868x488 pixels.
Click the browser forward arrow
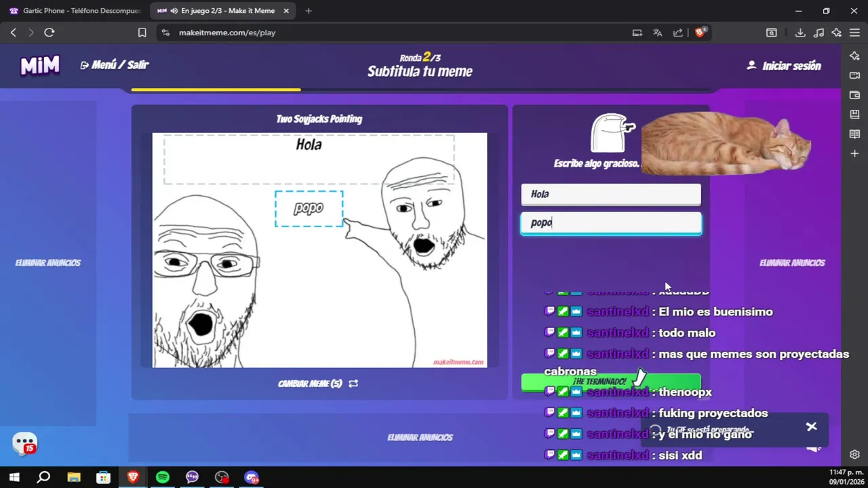[x=31, y=33]
